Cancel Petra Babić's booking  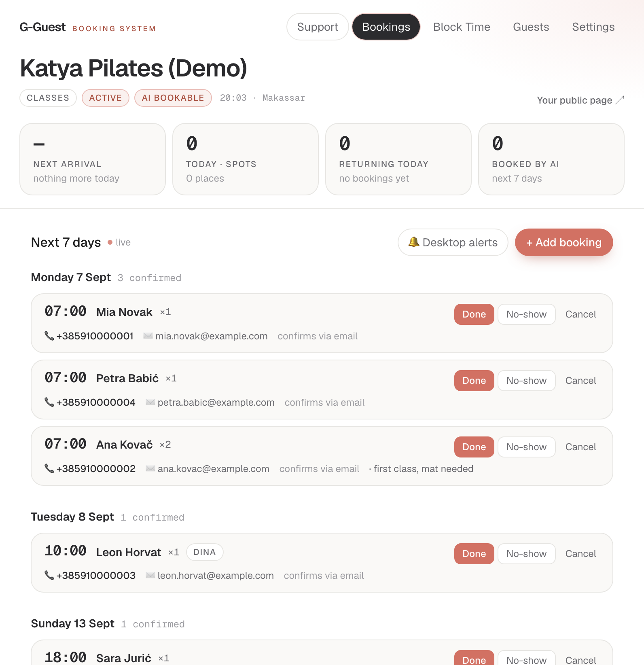click(580, 381)
